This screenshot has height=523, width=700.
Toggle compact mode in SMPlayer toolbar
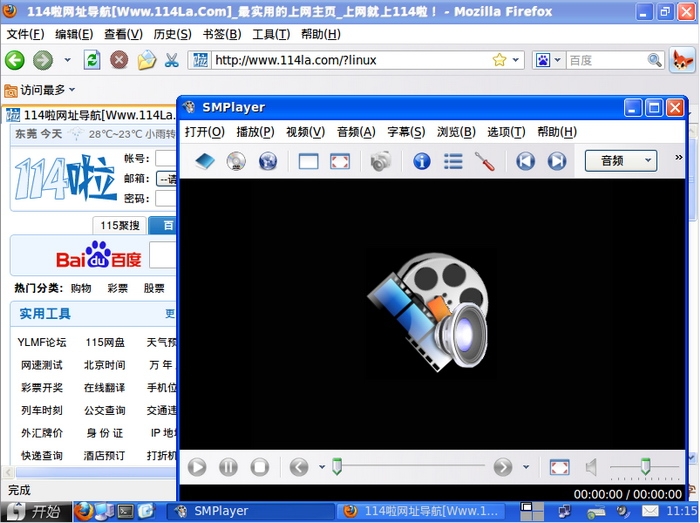click(308, 161)
